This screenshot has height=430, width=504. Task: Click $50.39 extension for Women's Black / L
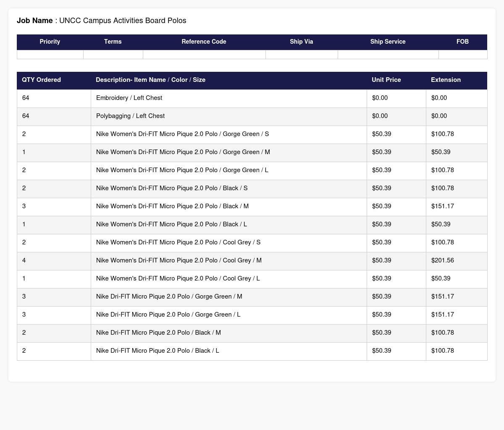click(441, 224)
